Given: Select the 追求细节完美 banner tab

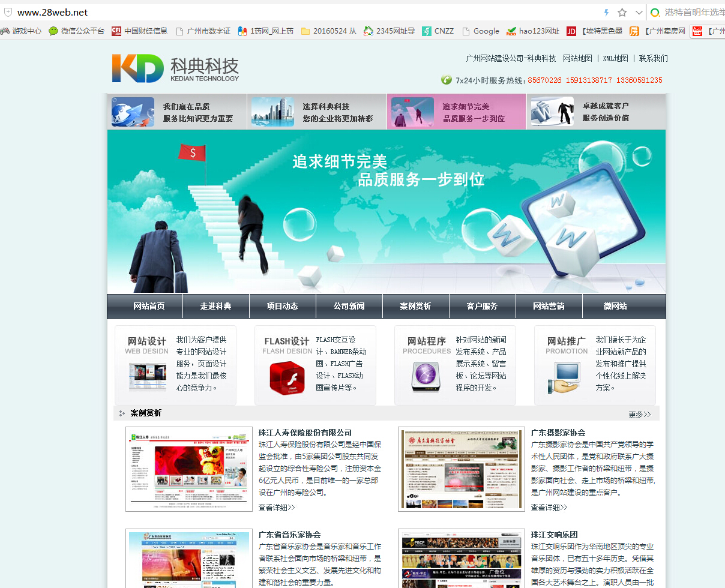Looking at the screenshot, I should (457, 112).
